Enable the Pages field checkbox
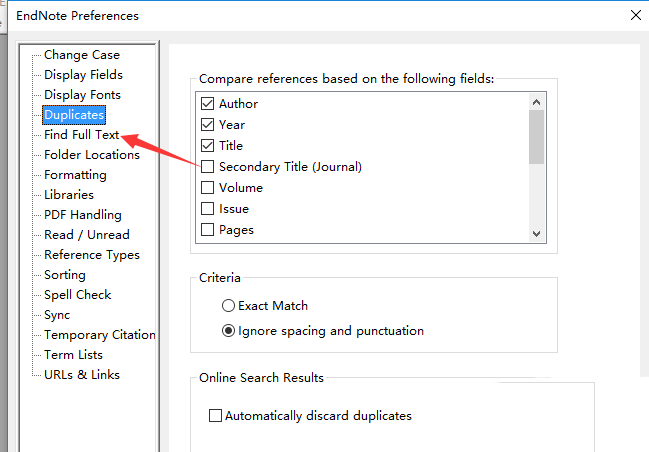Screen dimensions: 649x452 [208, 230]
